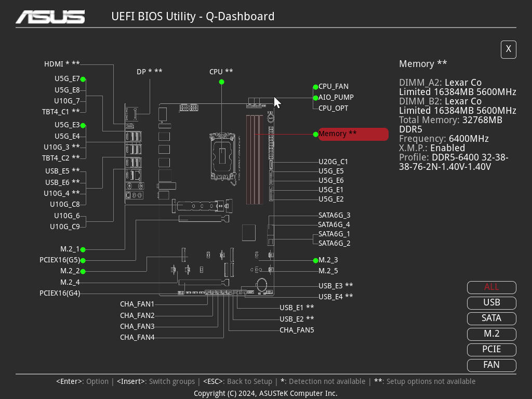532x399 pixels.
Task: Show only USB group
Action: coord(491,303)
